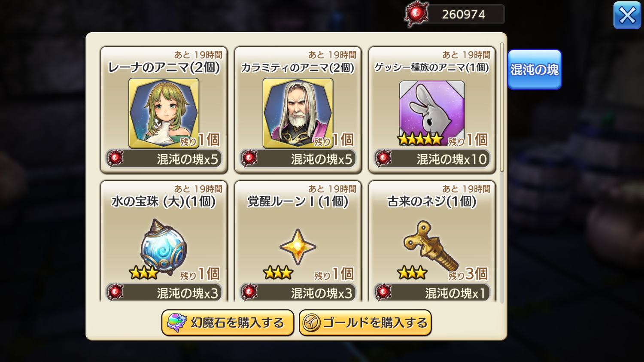Select the ancient screw item icon
The height and width of the screenshot is (362, 644).
click(431, 246)
